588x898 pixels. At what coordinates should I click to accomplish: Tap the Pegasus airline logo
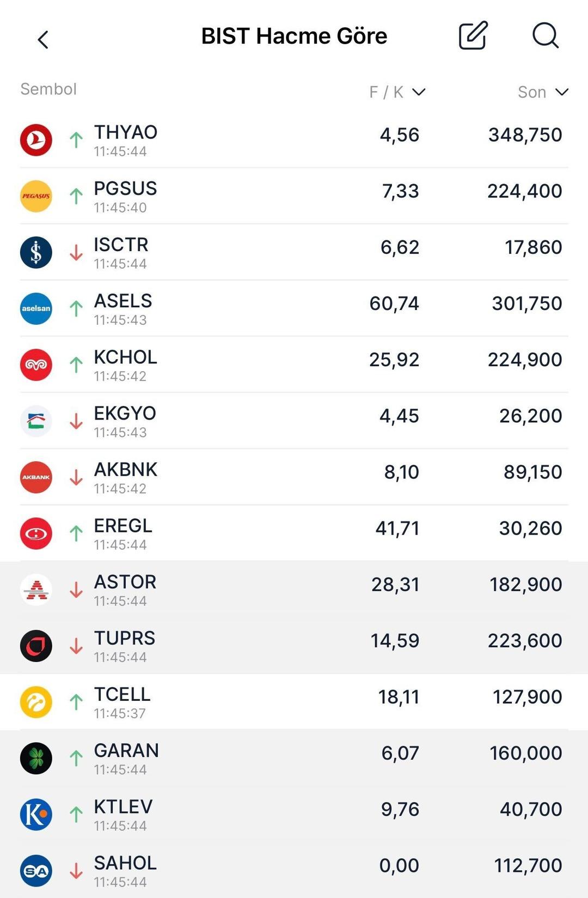[x=35, y=196]
